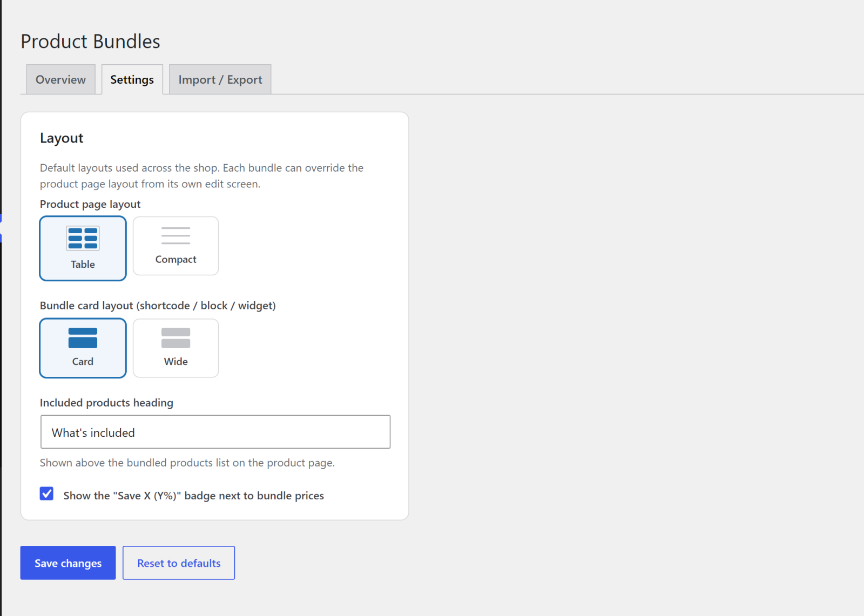Viewport: 864px width, 616px height.
Task: Choose the Compact layout lines icon
Action: pyautogui.click(x=175, y=235)
